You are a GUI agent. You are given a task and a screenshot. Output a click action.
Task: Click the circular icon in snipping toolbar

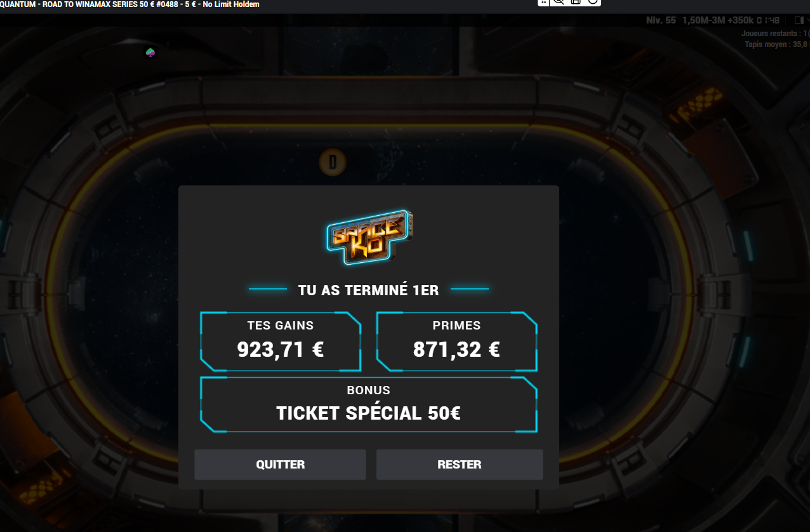point(592,2)
